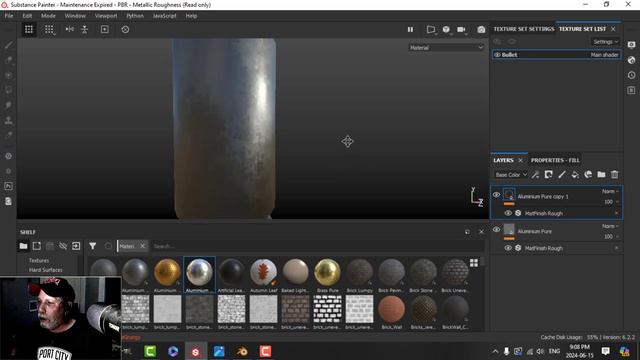Open the Python menu
Image resolution: width=640 pixels, height=360 pixels.
tap(135, 16)
